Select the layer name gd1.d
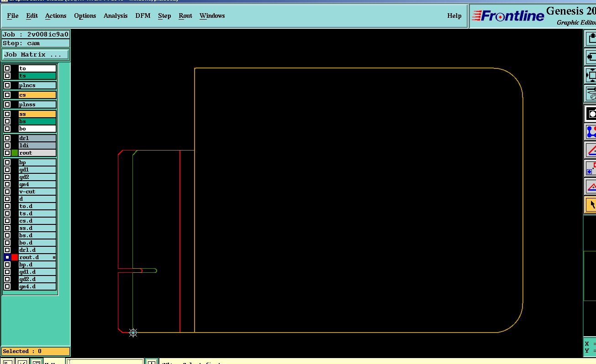596x364 pixels. coord(37,272)
